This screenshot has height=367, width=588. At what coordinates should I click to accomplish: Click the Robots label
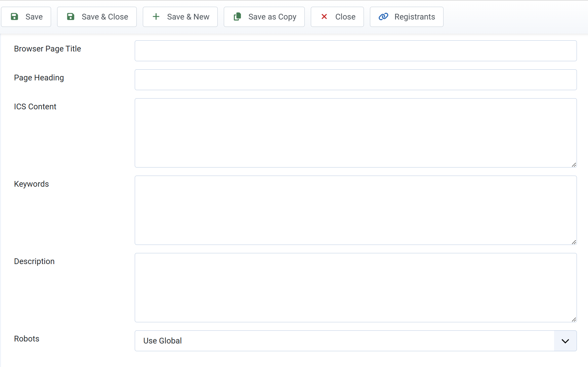coord(27,339)
